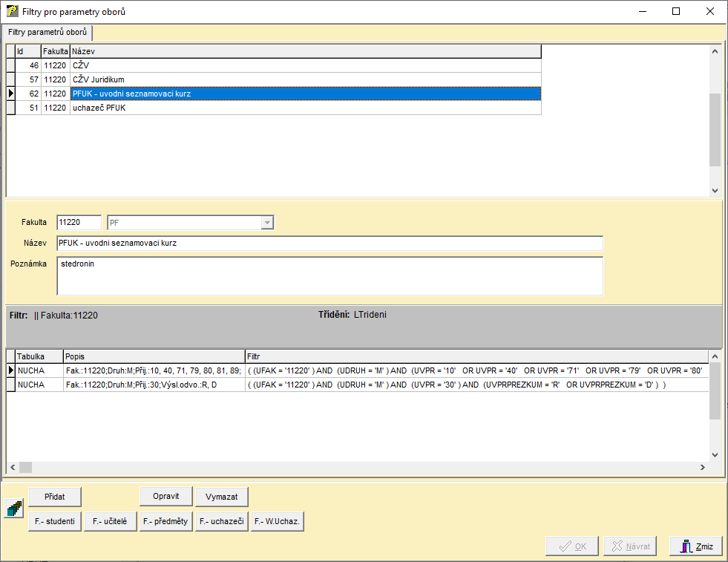
Task: Switch to Filtry parametrů oborů tab
Action: [x=47, y=33]
